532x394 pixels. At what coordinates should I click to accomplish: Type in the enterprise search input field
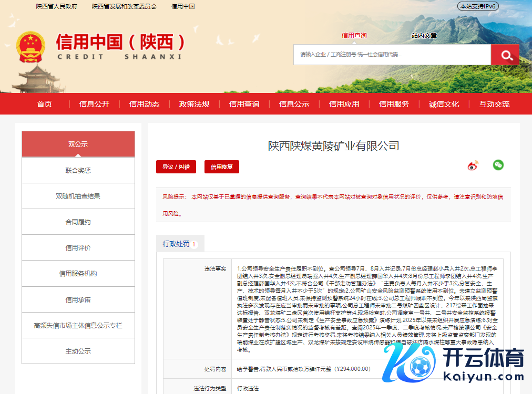392,55
